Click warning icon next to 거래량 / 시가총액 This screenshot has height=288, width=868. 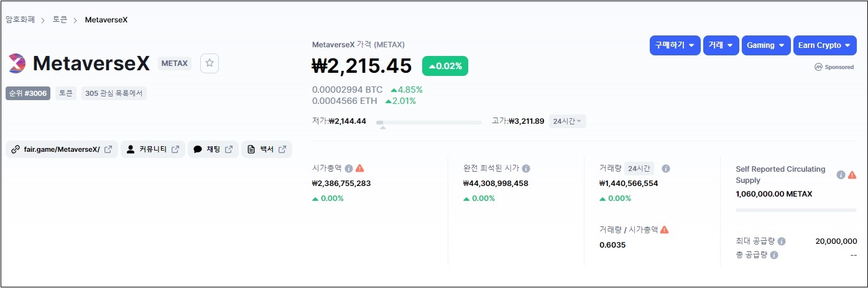pyautogui.click(x=664, y=230)
